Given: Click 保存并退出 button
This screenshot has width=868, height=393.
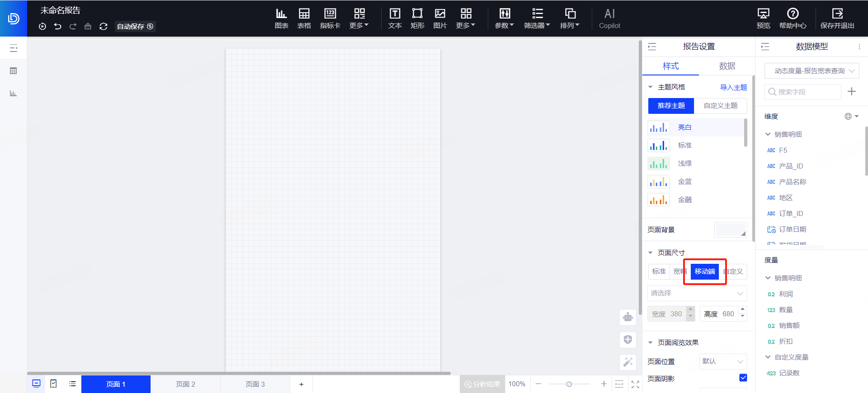Looking at the screenshot, I should tap(837, 19).
